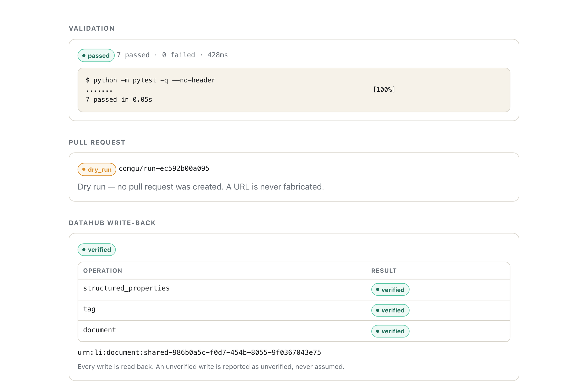
Task: Select the document operation row
Action: [x=294, y=331]
